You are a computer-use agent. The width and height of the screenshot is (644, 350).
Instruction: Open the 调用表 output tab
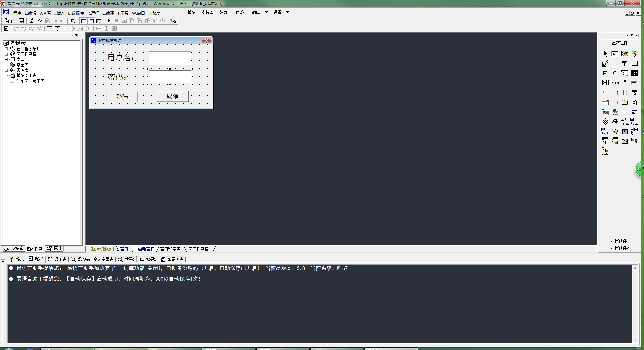tap(57, 259)
